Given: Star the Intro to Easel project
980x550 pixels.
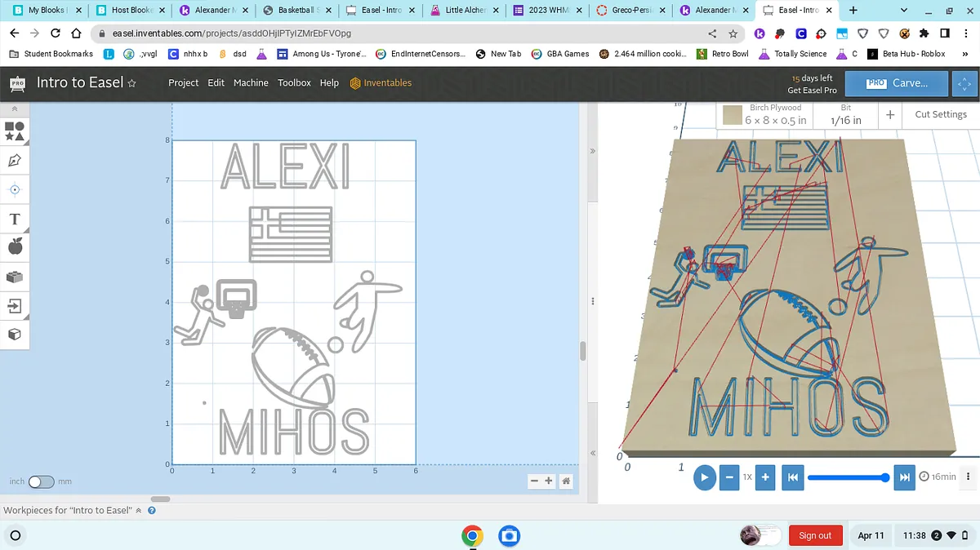Looking at the screenshot, I should coord(132,83).
